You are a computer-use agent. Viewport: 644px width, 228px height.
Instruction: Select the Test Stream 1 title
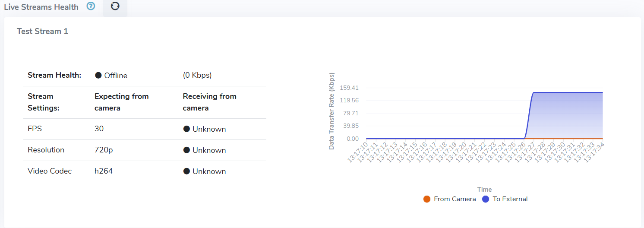coord(42,32)
